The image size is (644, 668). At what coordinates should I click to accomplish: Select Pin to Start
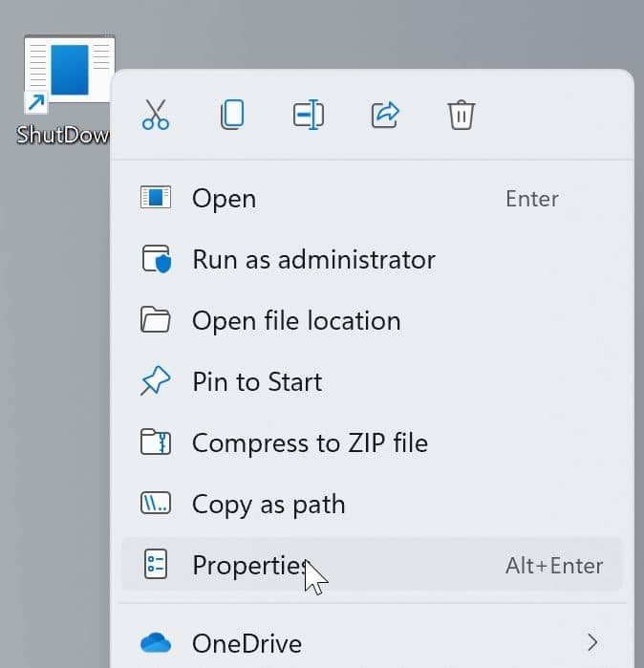click(x=257, y=382)
